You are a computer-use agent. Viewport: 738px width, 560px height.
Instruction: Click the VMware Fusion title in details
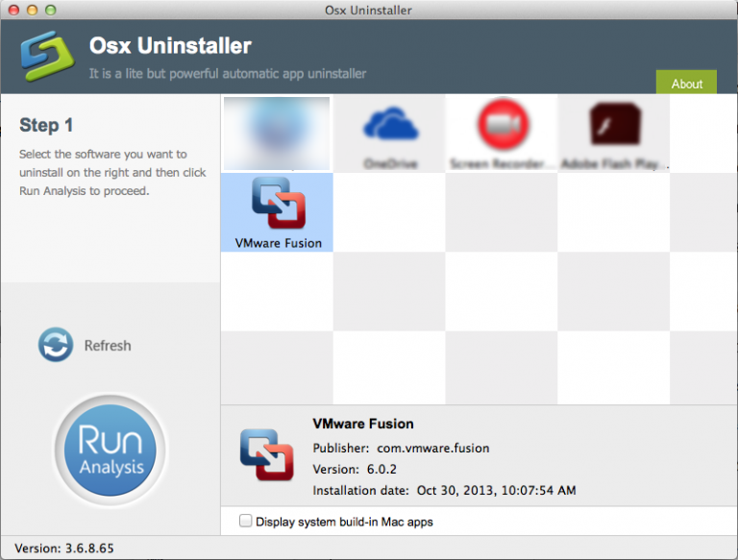click(x=363, y=424)
